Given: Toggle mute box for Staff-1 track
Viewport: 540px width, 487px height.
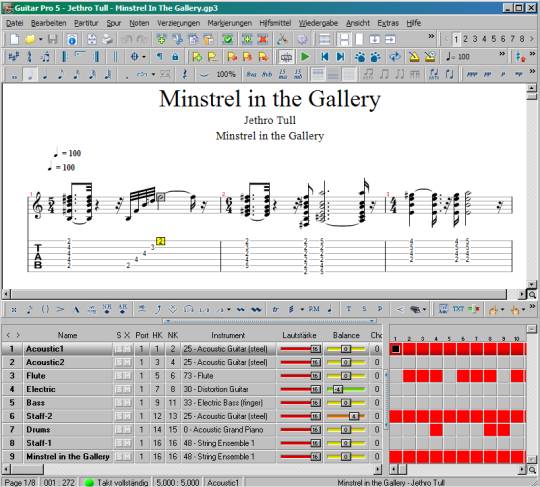Looking at the screenshot, I should pyautogui.click(x=127, y=443).
